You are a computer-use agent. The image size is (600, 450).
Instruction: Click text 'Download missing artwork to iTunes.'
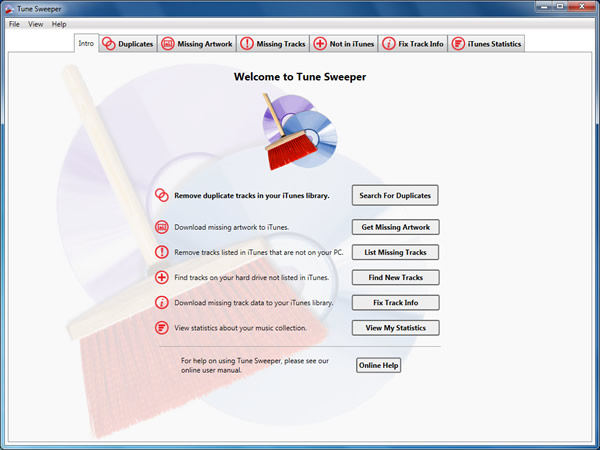[232, 227]
